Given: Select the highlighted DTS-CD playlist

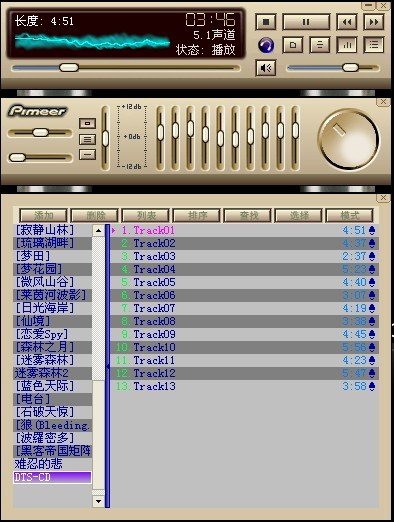Looking at the screenshot, I should (x=52, y=477).
